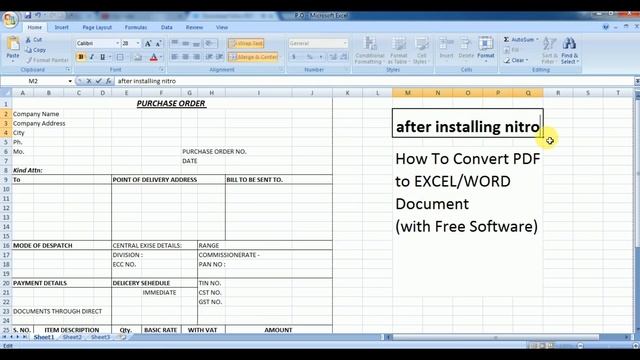The width and height of the screenshot is (640, 360).
Task: Toggle Underline formatting
Action: 102,57
